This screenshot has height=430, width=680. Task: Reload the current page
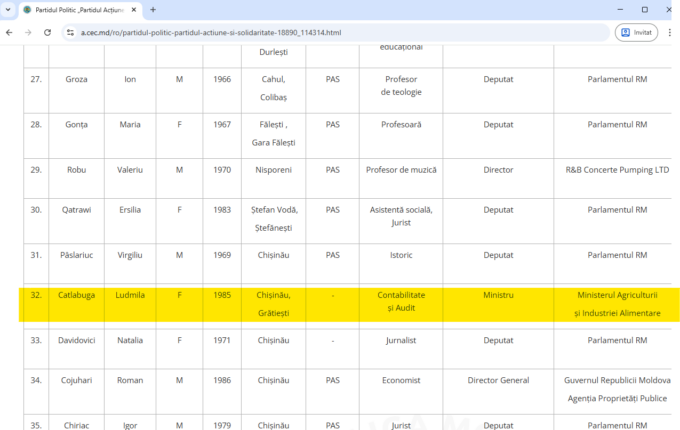[x=47, y=32]
